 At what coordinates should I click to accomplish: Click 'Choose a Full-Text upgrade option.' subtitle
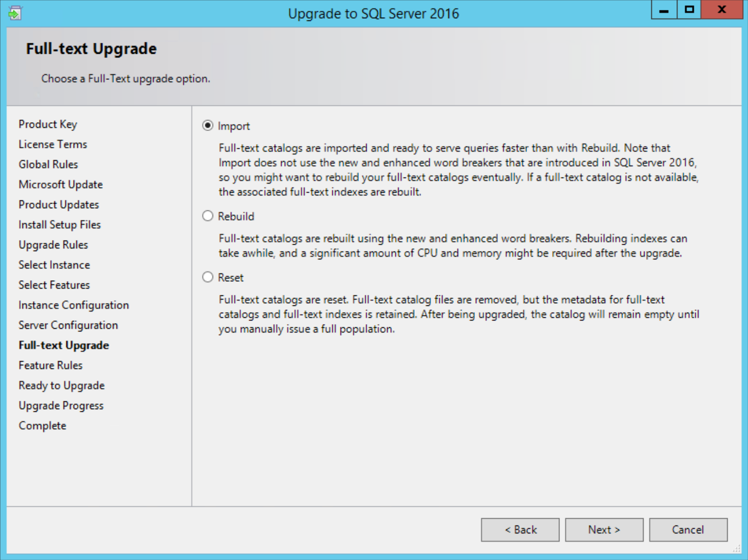point(126,78)
